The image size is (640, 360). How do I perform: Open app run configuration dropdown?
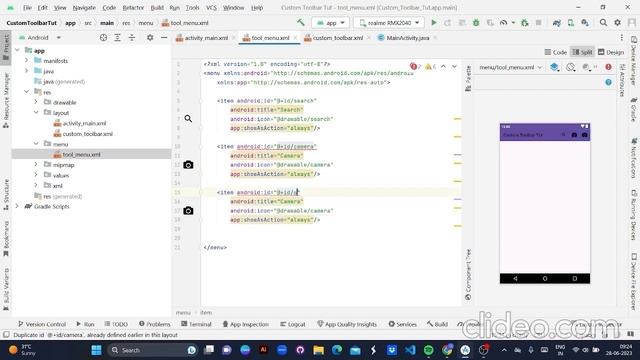[x=331, y=23]
